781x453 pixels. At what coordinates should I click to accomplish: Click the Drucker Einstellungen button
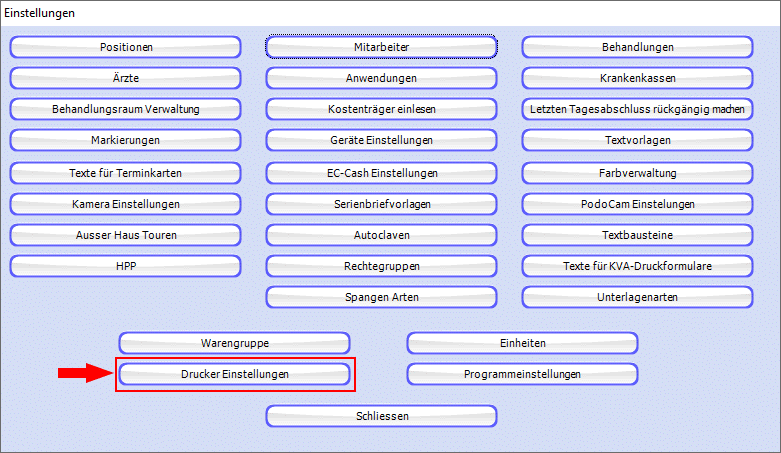pyautogui.click(x=234, y=374)
